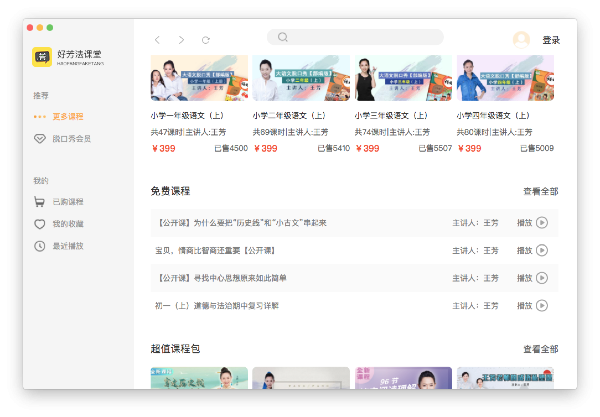Click the 登录 login button
This screenshot has width=600, height=417.
551,40
